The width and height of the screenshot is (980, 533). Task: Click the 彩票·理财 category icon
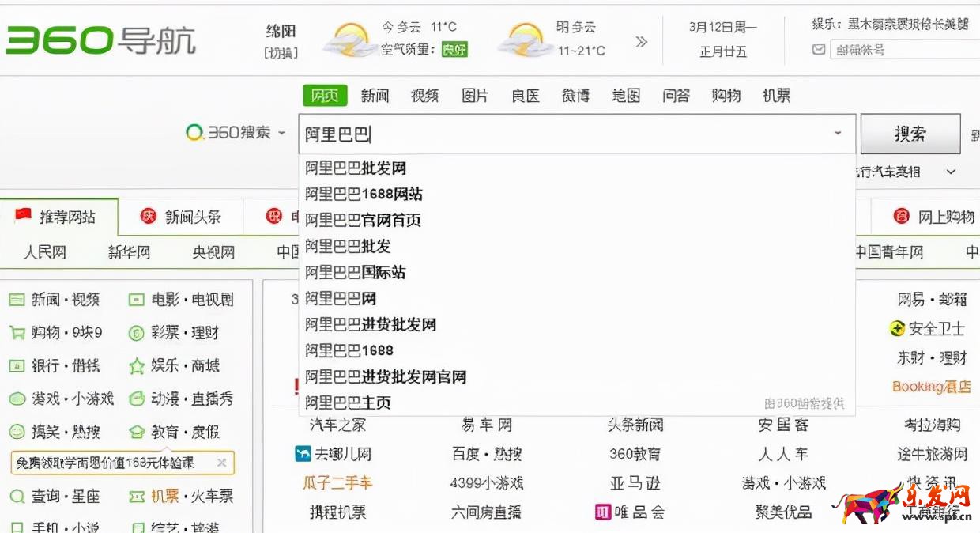tap(137, 333)
